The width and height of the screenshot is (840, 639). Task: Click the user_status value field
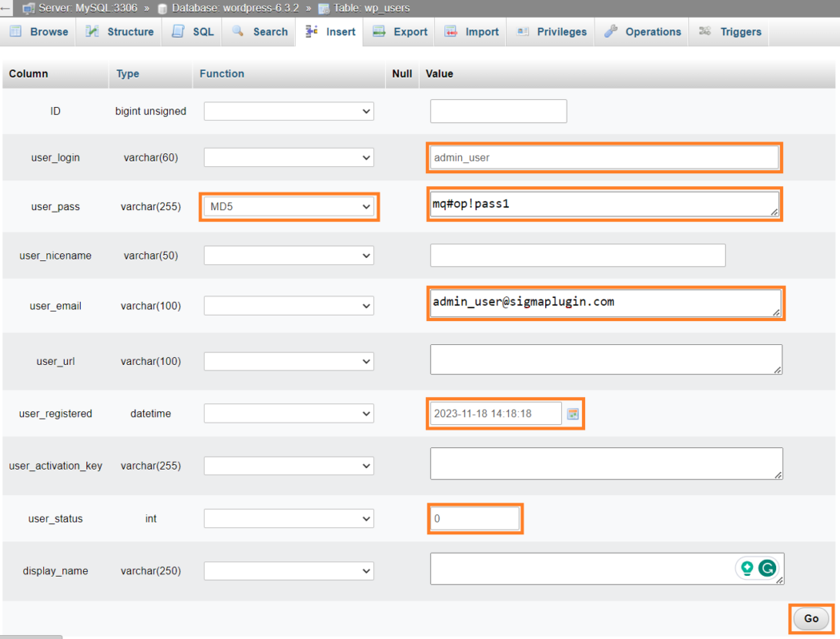tap(475, 518)
